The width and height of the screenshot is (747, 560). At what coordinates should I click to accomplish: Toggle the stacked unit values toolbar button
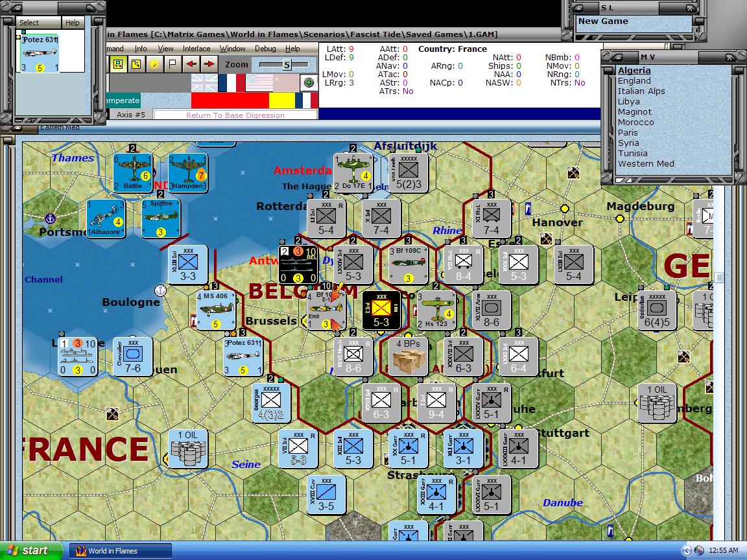point(136,64)
